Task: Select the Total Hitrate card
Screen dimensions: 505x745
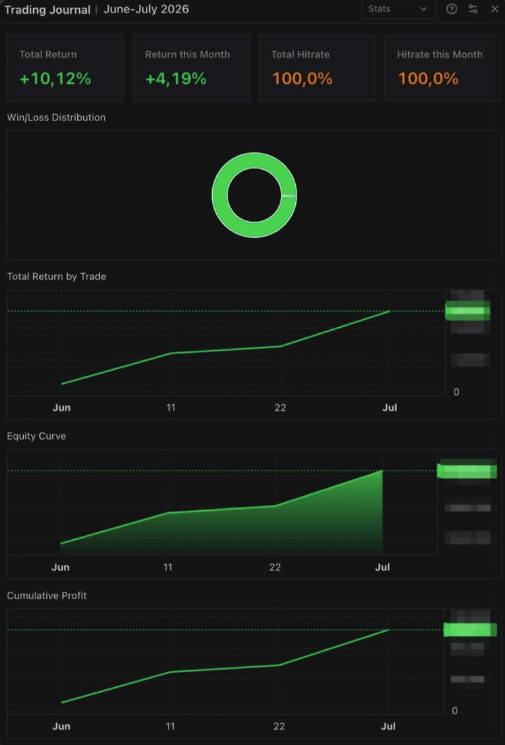Action: point(317,68)
